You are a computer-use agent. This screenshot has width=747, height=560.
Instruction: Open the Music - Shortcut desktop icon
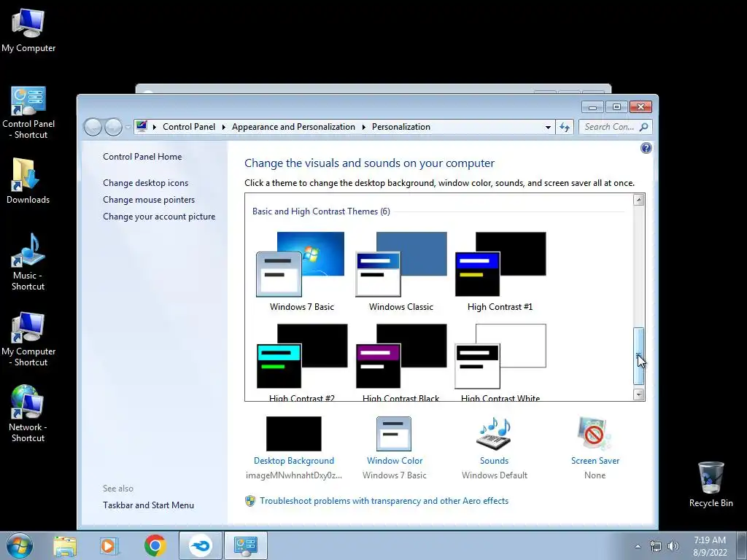point(28,262)
